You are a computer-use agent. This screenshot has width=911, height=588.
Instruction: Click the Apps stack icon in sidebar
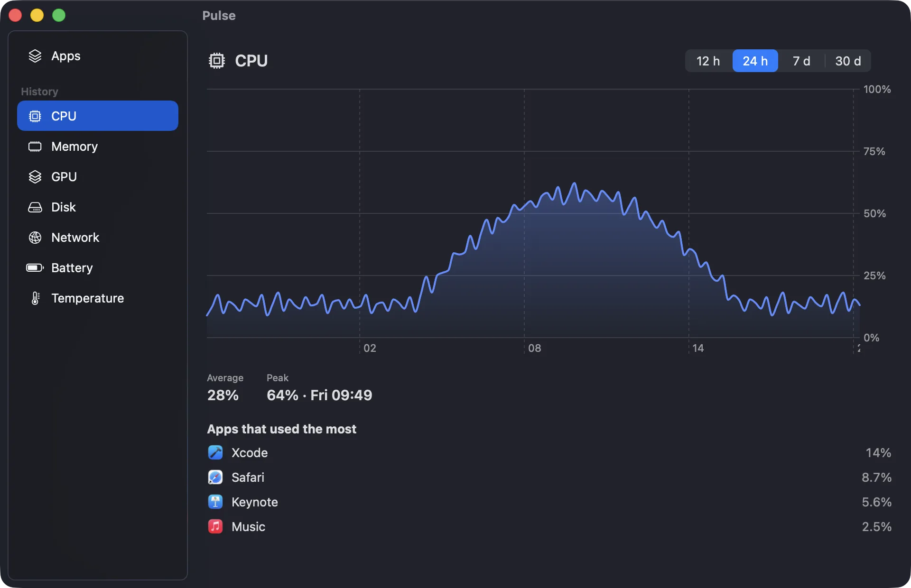[x=35, y=56]
